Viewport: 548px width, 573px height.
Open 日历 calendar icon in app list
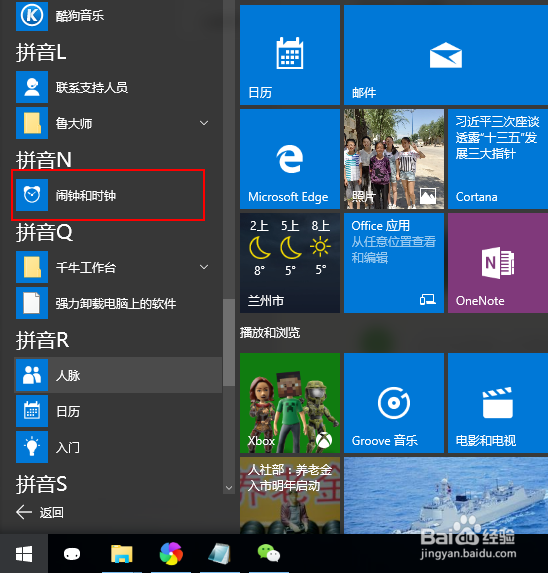pyautogui.click(x=32, y=411)
